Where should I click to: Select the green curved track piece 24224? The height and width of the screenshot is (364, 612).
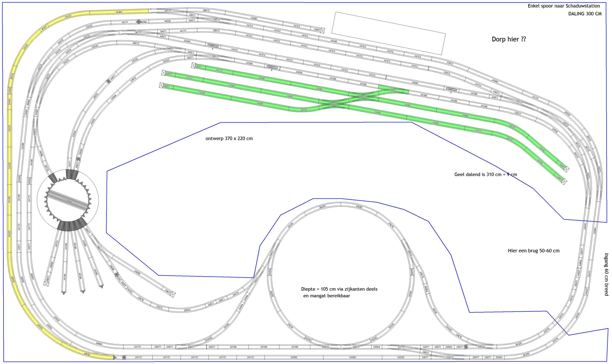(304, 110)
